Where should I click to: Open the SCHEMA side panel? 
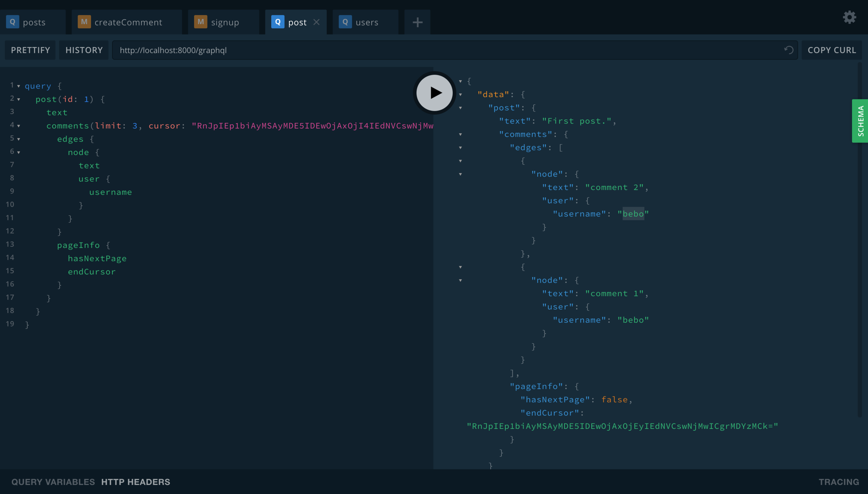click(x=860, y=121)
